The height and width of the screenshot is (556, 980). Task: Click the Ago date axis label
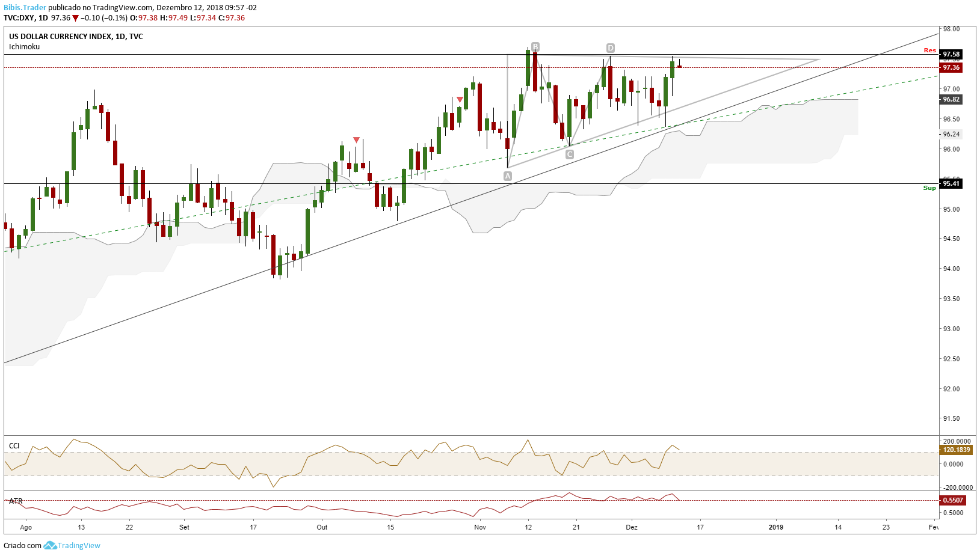(26, 527)
